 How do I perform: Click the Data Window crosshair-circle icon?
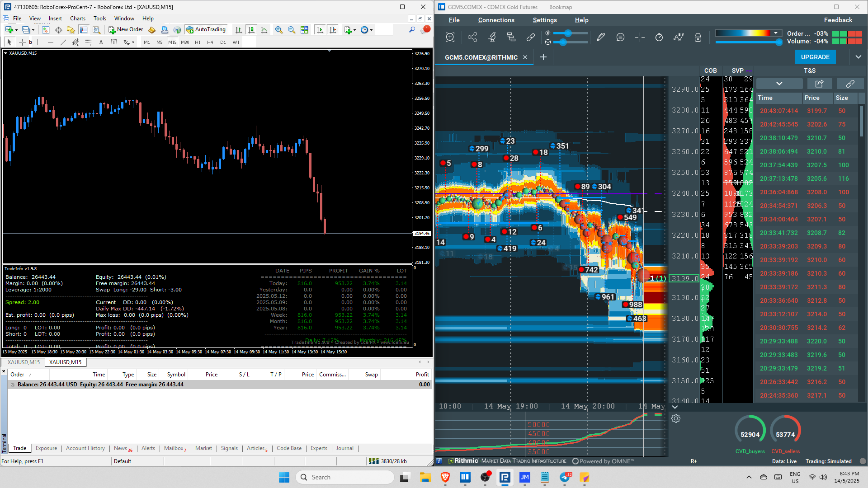pyautogui.click(x=58, y=30)
